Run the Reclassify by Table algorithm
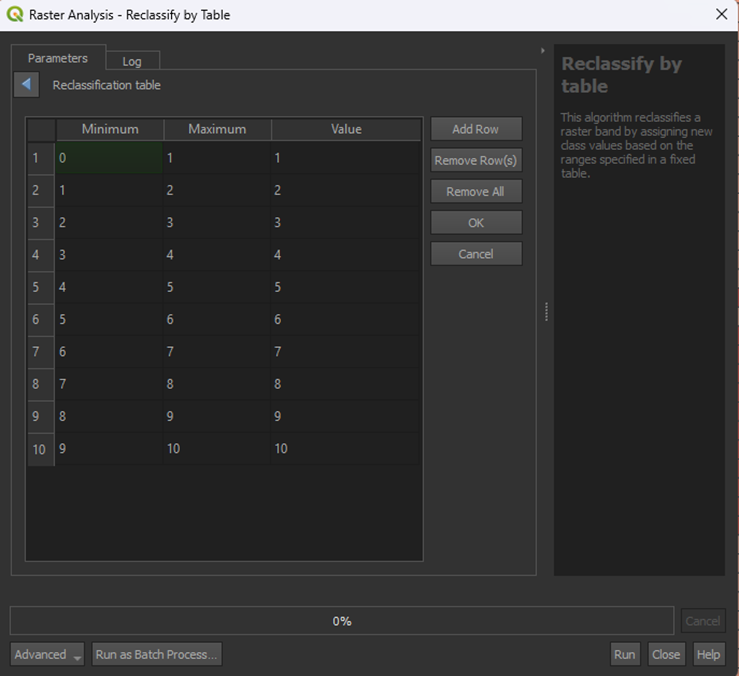739x676 pixels. pyautogui.click(x=624, y=654)
